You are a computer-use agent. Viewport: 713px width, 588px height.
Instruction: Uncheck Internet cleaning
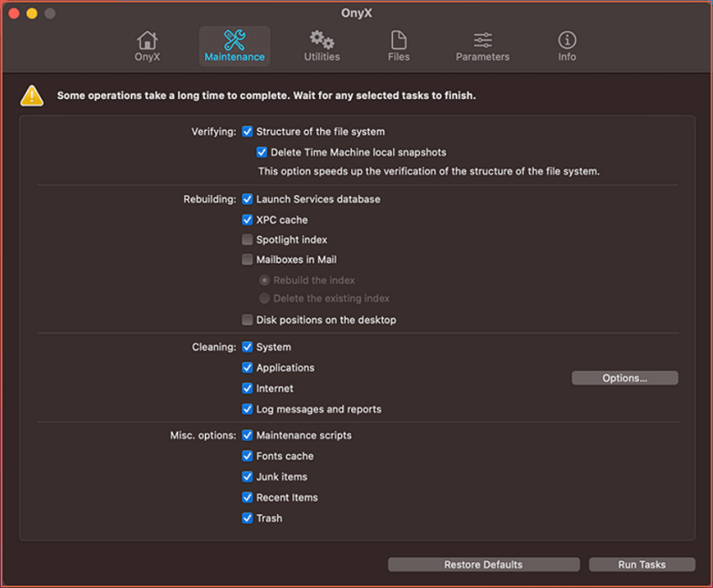248,388
